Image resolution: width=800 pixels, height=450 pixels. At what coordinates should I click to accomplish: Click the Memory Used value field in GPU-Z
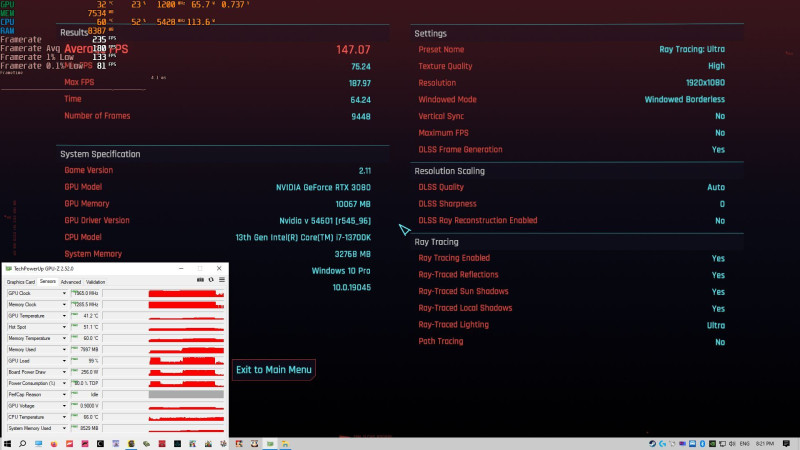[85, 349]
